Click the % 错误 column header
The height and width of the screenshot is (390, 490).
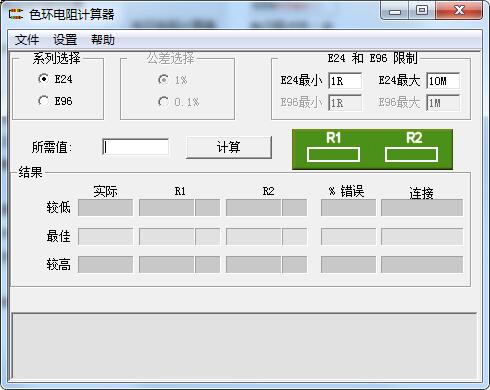(346, 191)
